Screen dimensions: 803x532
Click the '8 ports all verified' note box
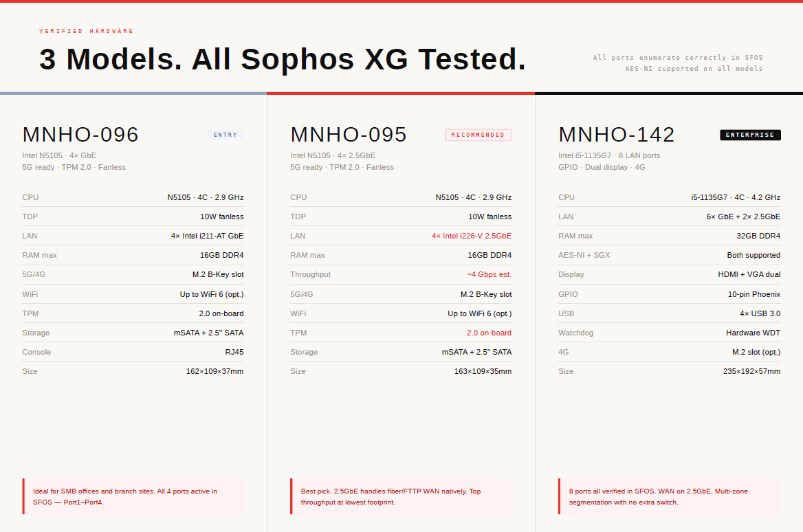pos(670,496)
